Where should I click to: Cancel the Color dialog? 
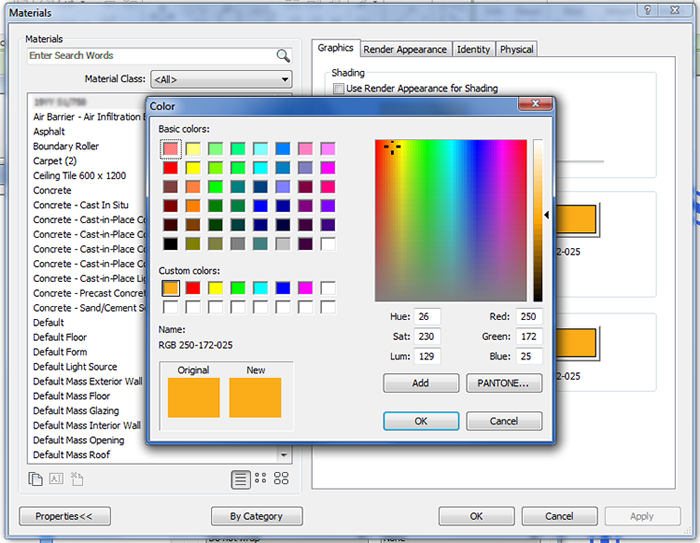(x=504, y=421)
